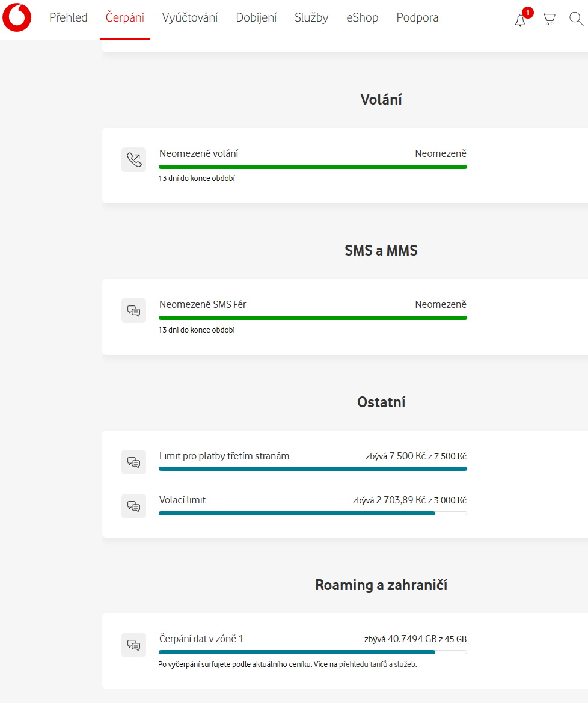Click the phone icon beside Neomezené volání
This screenshot has width=588, height=703.
(x=133, y=160)
